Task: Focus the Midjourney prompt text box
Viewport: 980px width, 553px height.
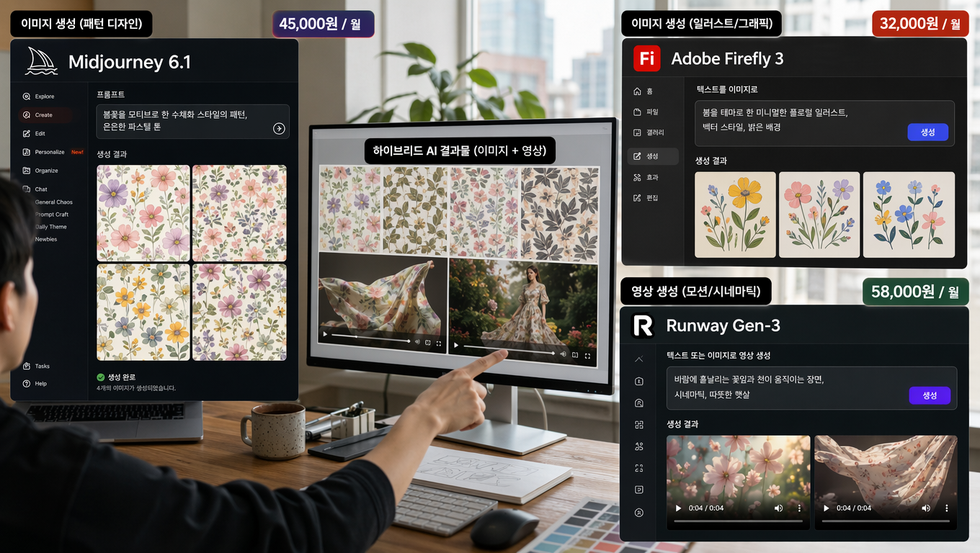Action: point(193,121)
